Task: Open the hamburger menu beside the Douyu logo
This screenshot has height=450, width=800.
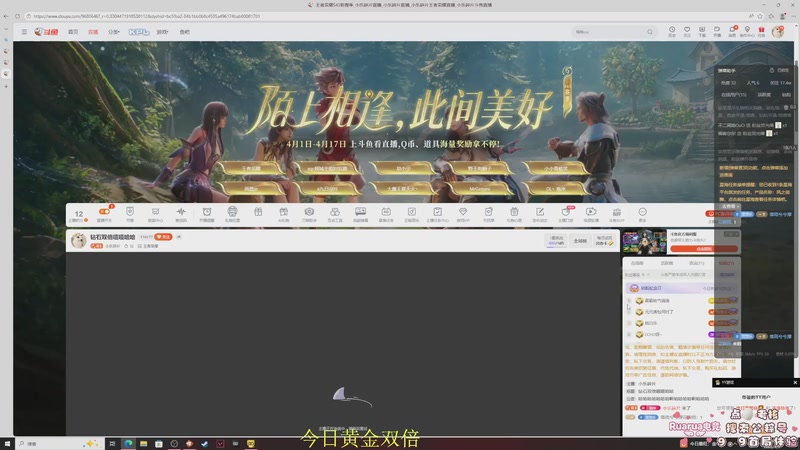Action: [x=24, y=32]
